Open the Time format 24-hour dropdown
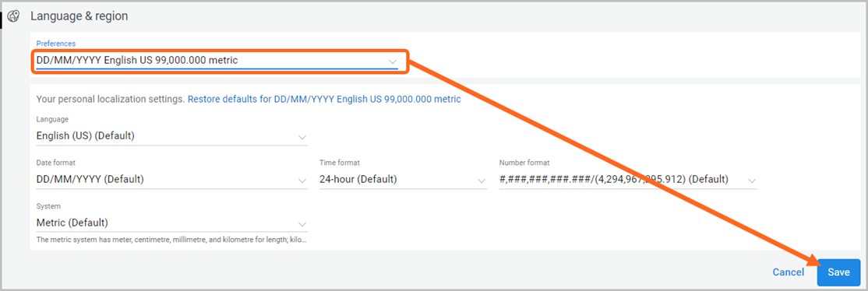Screen dimensions: 868x291 [x=403, y=180]
